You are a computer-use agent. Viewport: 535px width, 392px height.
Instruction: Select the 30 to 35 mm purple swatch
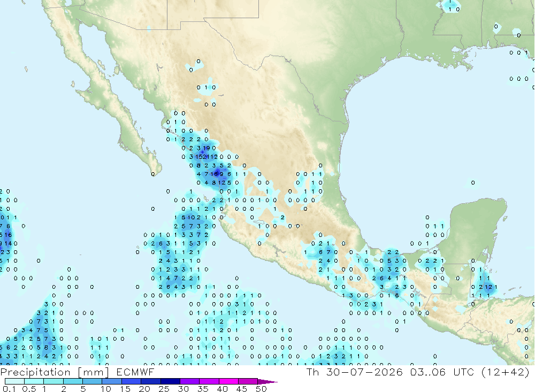click(x=190, y=381)
